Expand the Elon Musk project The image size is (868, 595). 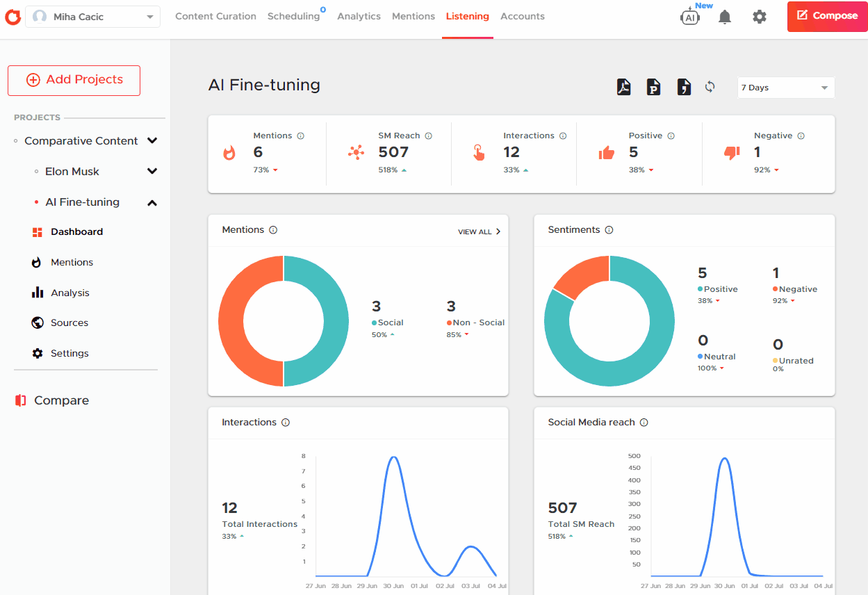pos(152,171)
